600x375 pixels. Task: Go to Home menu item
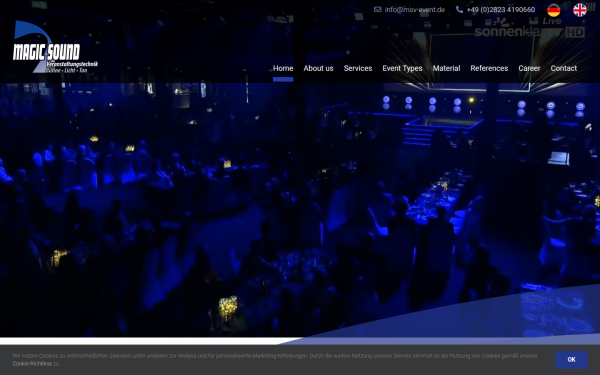coord(283,68)
